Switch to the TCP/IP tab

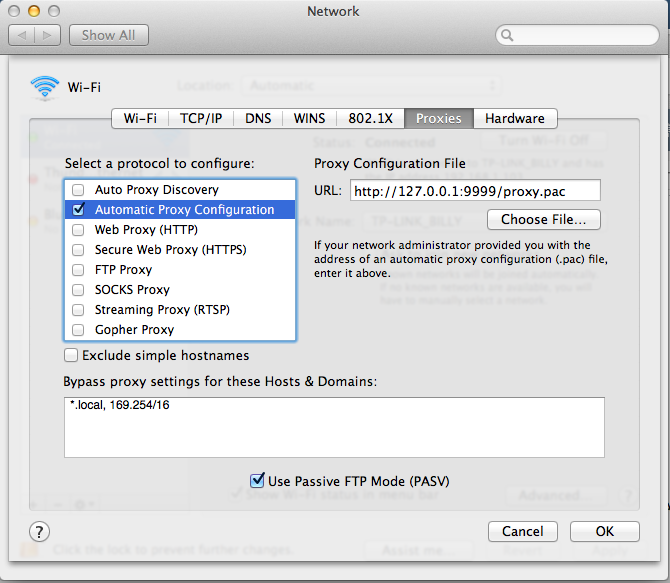(201, 118)
